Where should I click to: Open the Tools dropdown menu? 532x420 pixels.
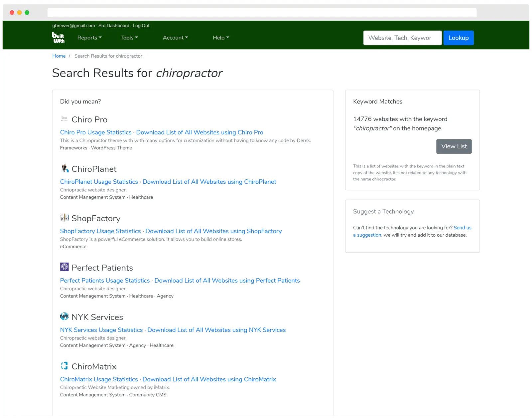129,38
